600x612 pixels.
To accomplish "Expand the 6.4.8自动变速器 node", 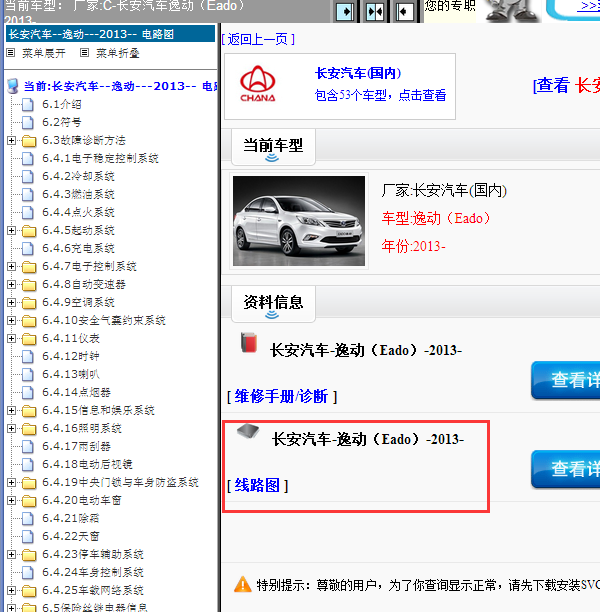I will [x=11, y=284].
